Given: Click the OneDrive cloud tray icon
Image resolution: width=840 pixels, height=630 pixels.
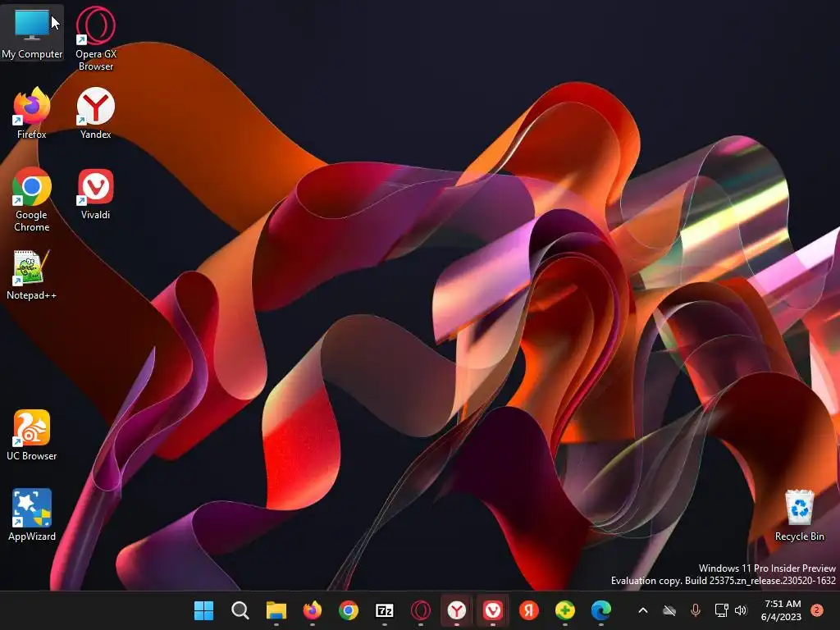Looking at the screenshot, I should coord(669,610).
